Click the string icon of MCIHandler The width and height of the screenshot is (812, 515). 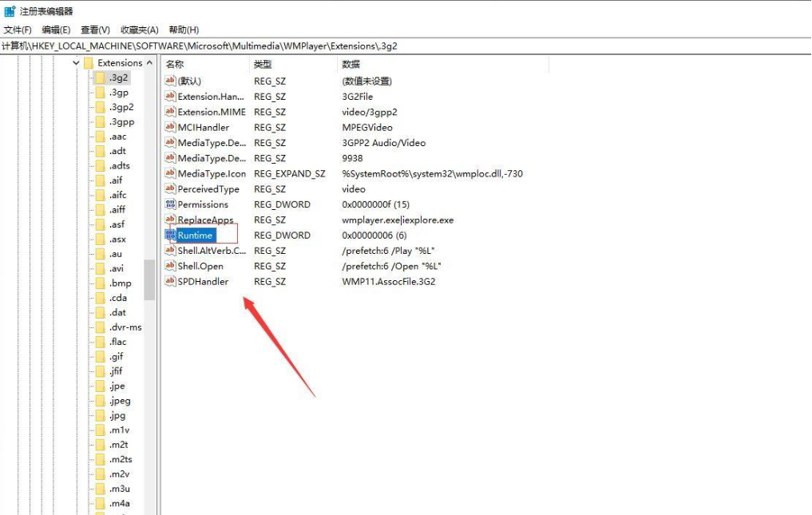click(170, 127)
